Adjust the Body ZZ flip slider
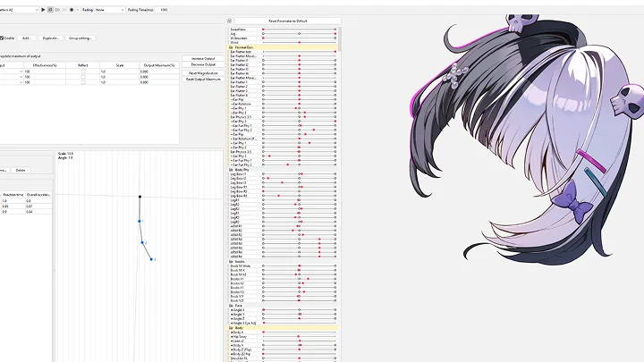644x362 pixels. pos(299,354)
